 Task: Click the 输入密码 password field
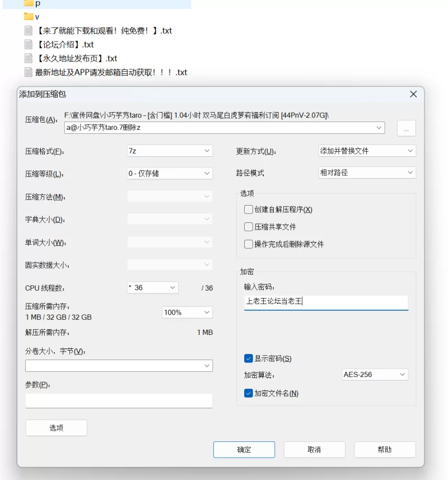click(326, 302)
